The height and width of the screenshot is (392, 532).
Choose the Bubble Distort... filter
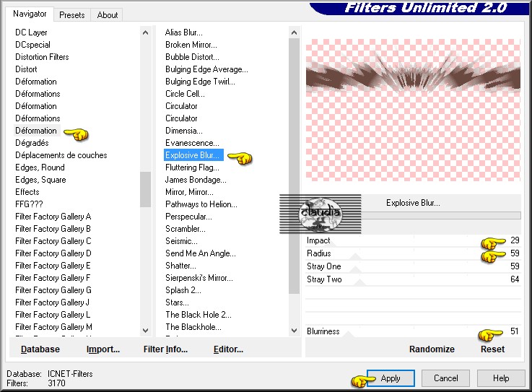(x=192, y=57)
